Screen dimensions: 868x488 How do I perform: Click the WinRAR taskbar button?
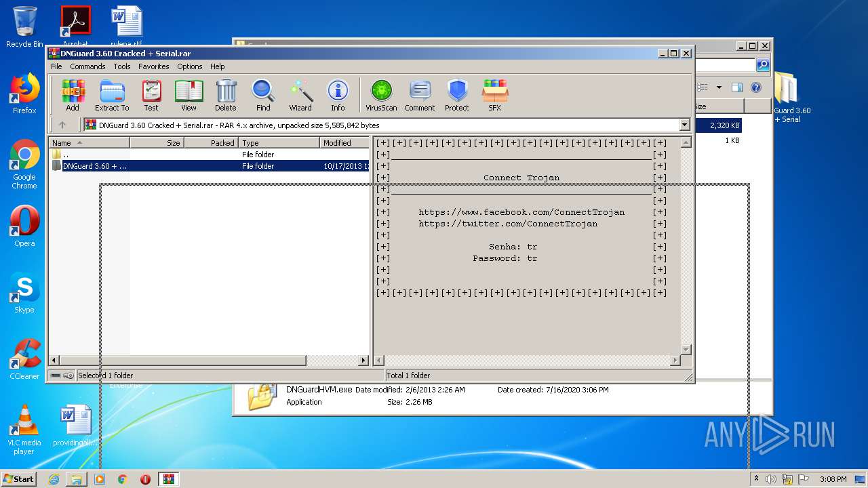click(168, 479)
